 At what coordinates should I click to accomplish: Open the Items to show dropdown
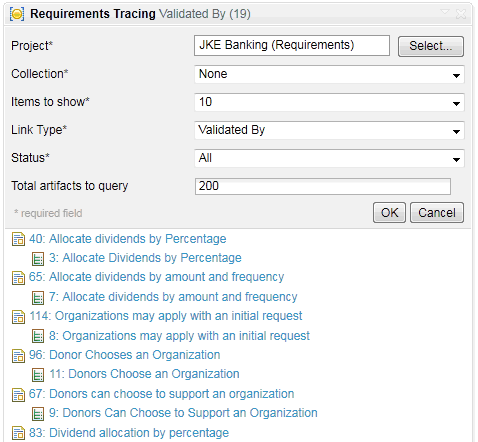(x=329, y=102)
